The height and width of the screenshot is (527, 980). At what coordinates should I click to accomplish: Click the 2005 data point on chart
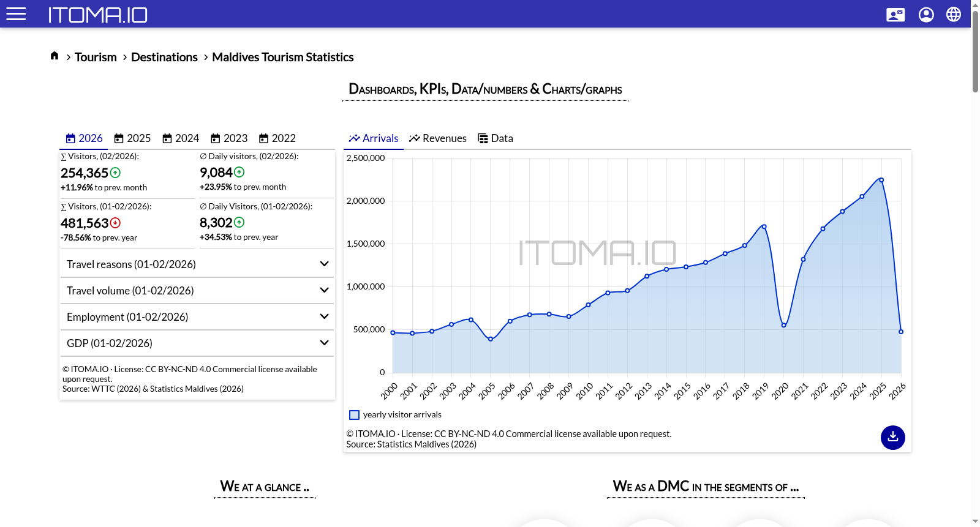tap(491, 339)
